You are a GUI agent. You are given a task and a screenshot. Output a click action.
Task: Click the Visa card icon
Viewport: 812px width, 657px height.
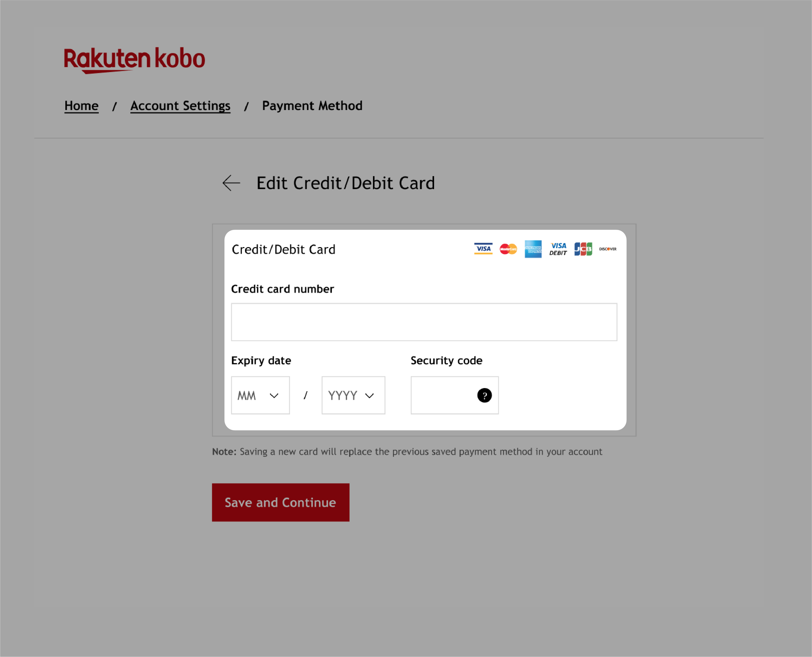(x=482, y=249)
